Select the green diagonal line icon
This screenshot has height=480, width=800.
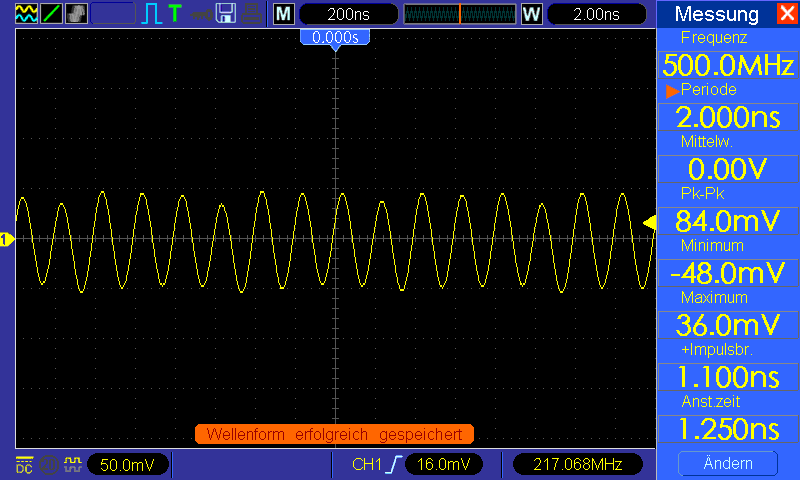[51, 13]
